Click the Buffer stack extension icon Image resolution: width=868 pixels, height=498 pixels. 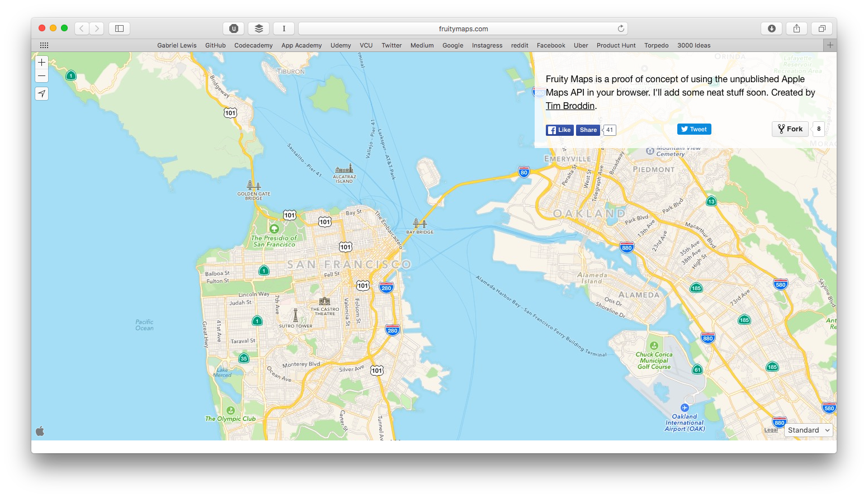[259, 29]
